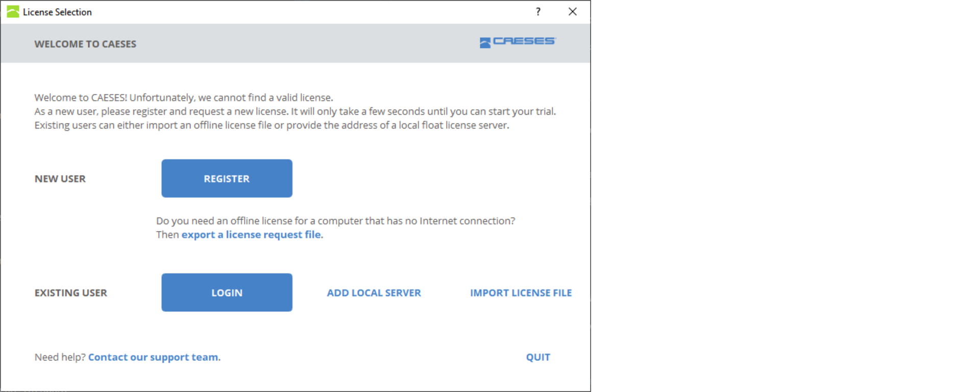Click the 'Do you need an offline license' text

pos(336,221)
